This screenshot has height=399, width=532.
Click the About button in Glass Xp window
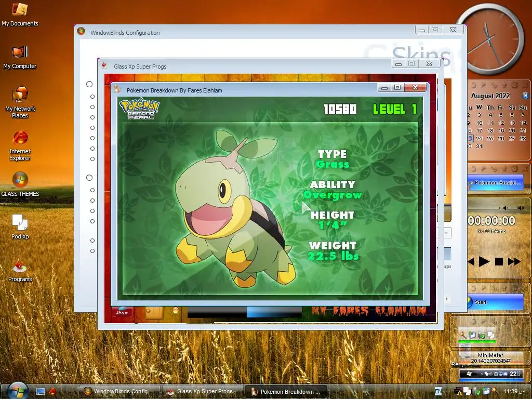coord(122,312)
